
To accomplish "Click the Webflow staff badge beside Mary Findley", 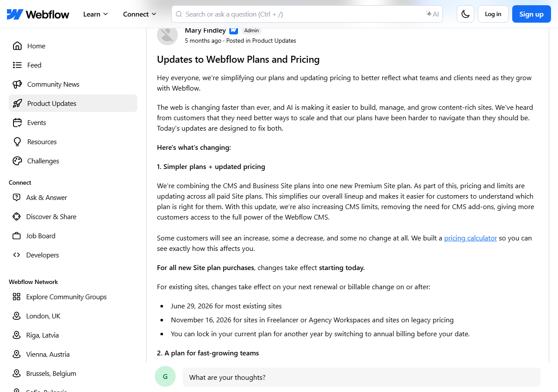I will 234,30.
